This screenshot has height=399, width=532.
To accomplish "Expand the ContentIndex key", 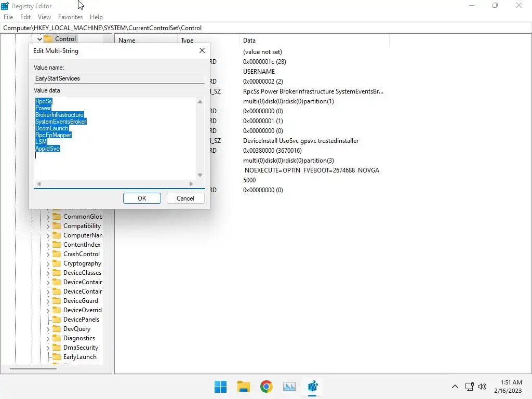I will click(48, 245).
